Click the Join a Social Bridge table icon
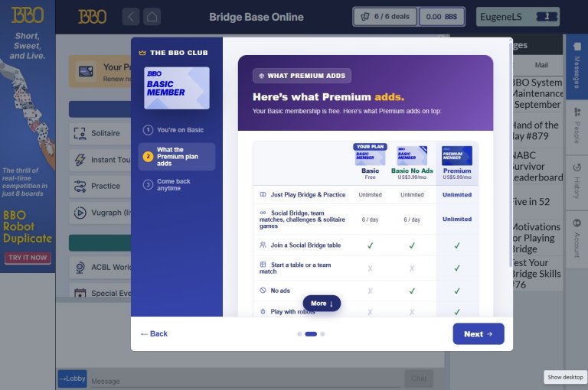The height and width of the screenshot is (390, 588). pyautogui.click(x=263, y=245)
